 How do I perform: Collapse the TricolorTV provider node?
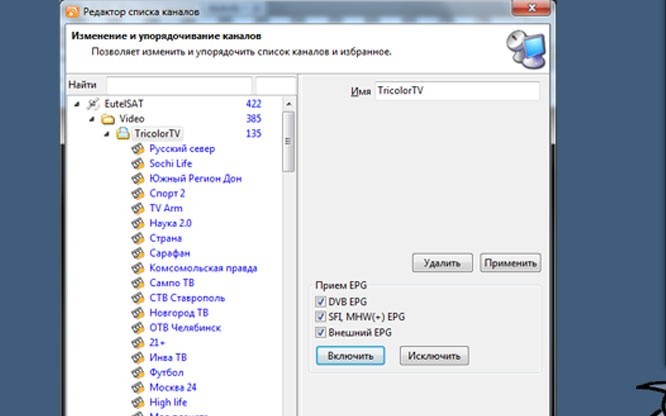coord(107,133)
